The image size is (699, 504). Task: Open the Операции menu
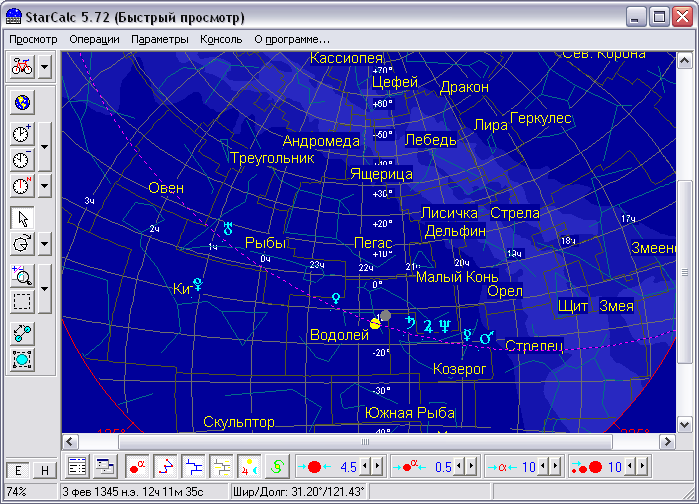95,39
